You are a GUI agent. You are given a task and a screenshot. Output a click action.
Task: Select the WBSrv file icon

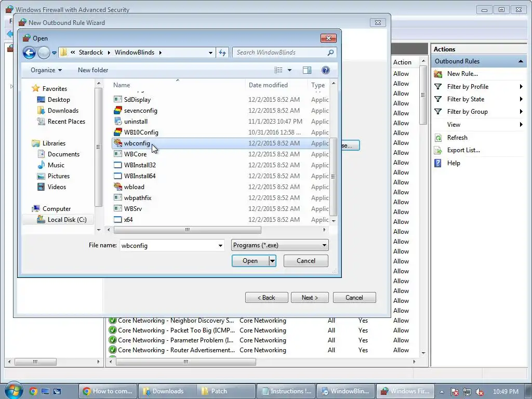coord(118,208)
